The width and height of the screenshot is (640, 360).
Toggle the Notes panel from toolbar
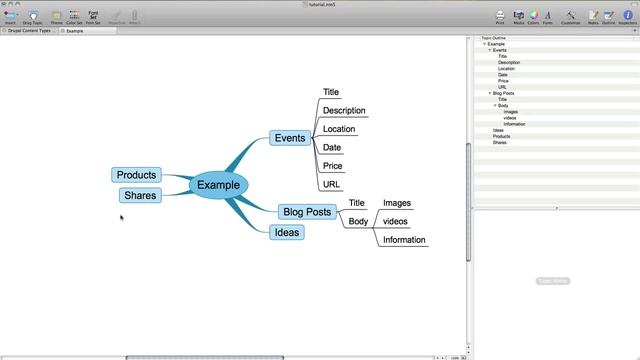[593, 16]
